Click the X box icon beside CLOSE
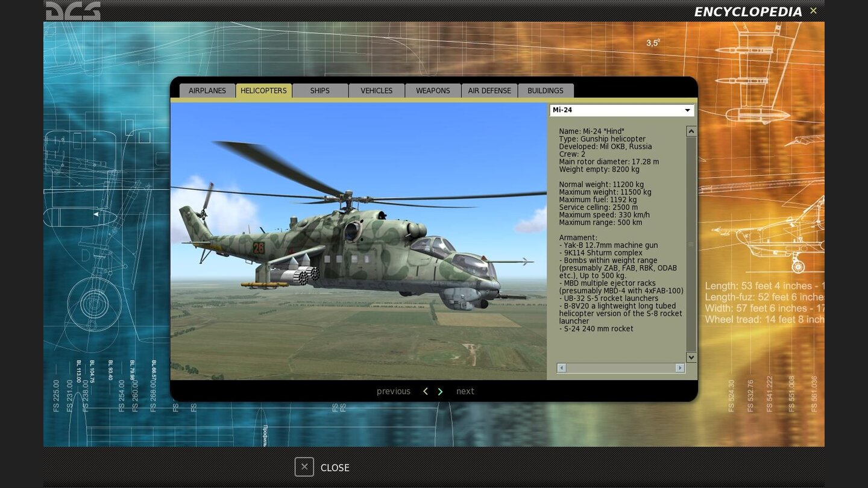This screenshot has width=868, height=488. pyautogui.click(x=304, y=467)
